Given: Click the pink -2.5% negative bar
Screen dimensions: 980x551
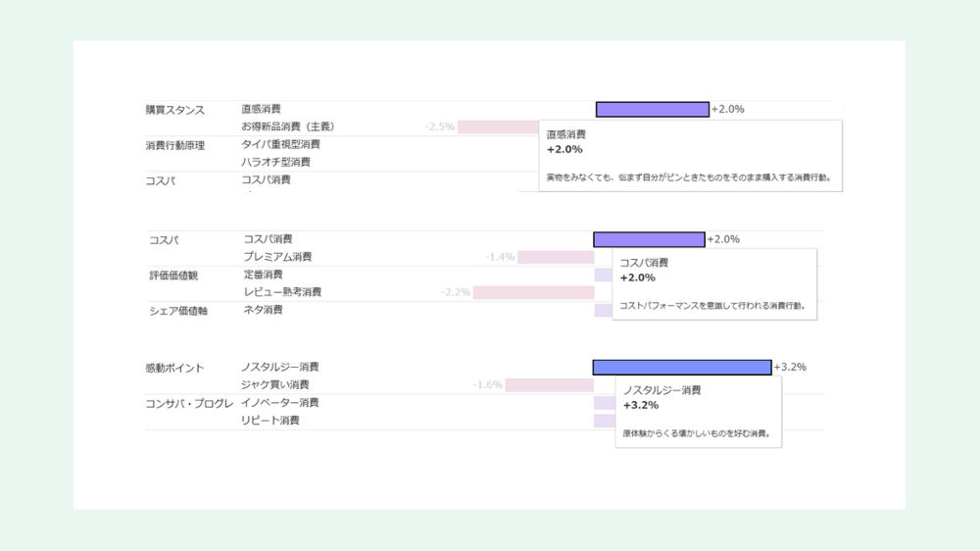Looking at the screenshot, I should (x=498, y=127).
